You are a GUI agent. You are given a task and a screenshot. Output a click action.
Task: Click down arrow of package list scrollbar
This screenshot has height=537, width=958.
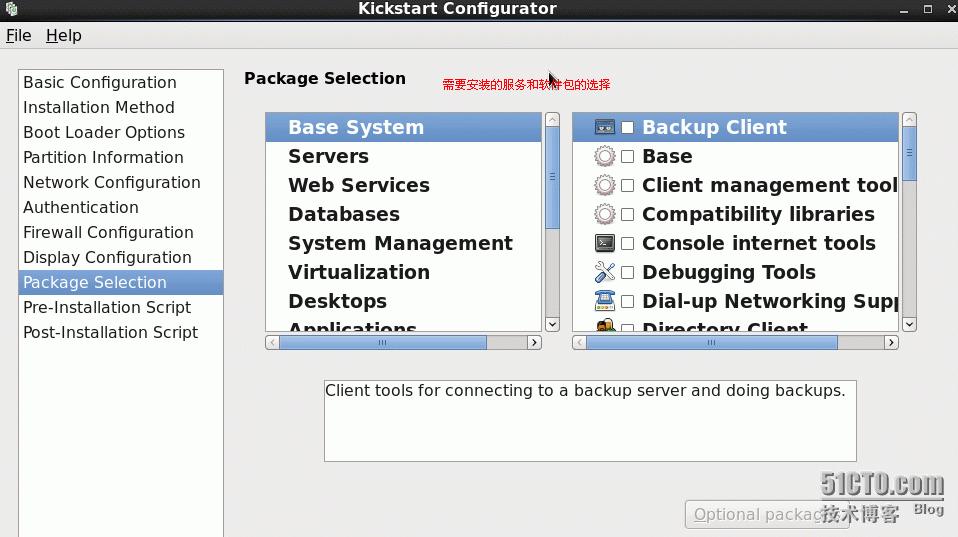point(909,324)
